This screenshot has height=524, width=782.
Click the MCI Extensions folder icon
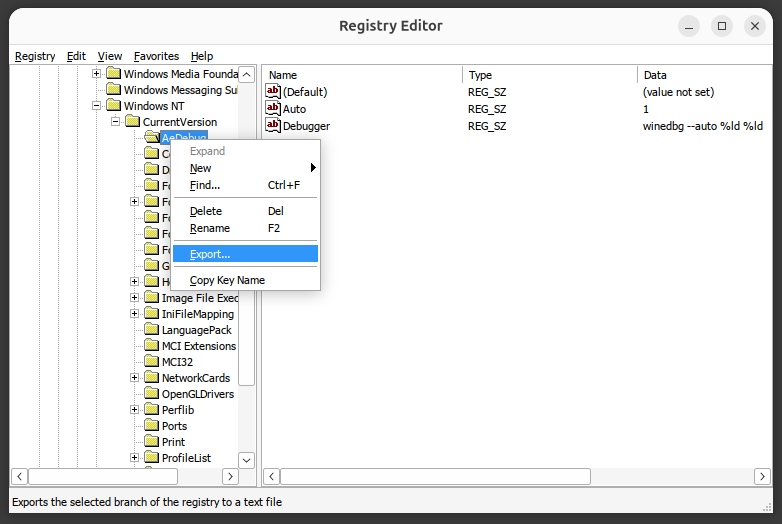pos(152,346)
